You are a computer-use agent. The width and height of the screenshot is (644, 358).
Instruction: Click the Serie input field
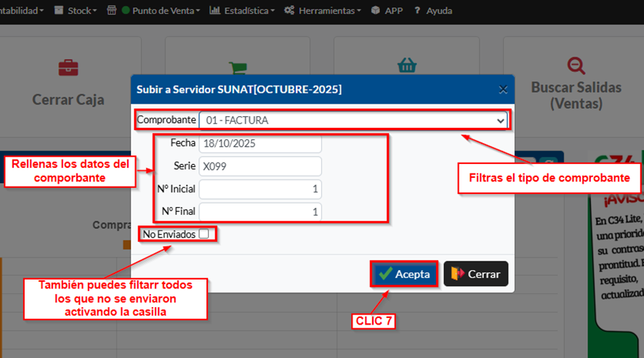click(x=260, y=166)
